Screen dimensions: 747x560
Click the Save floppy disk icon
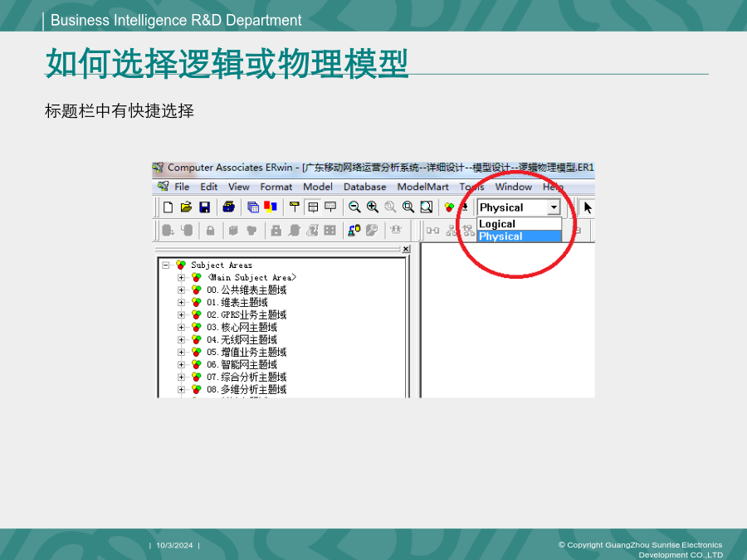[x=205, y=207]
